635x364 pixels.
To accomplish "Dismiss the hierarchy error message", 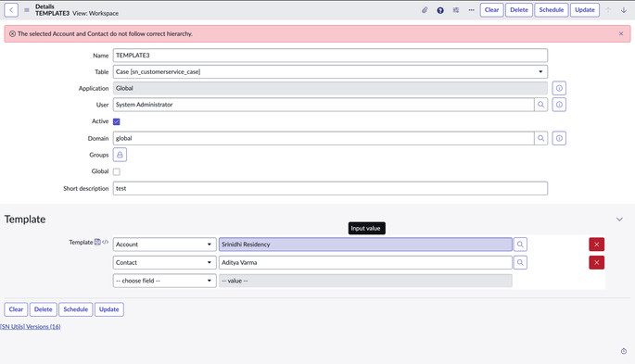I will pos(621,34).
